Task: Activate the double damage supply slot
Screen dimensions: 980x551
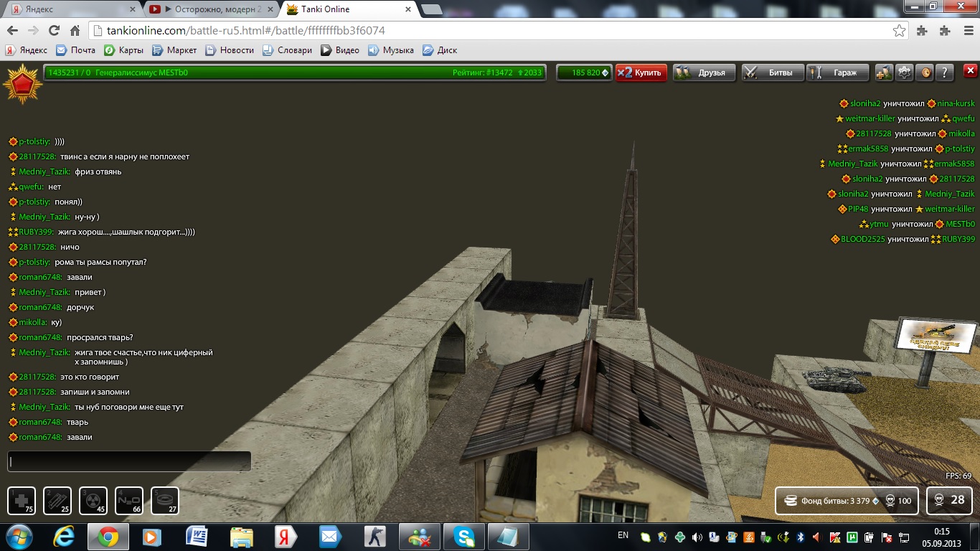Action: click(x=93, y=501)
